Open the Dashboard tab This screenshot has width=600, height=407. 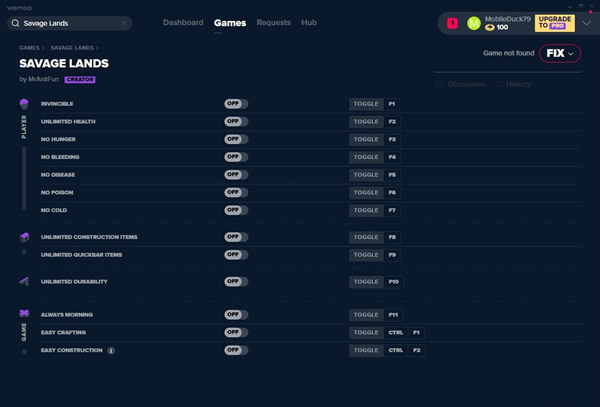tap(183, 23)
